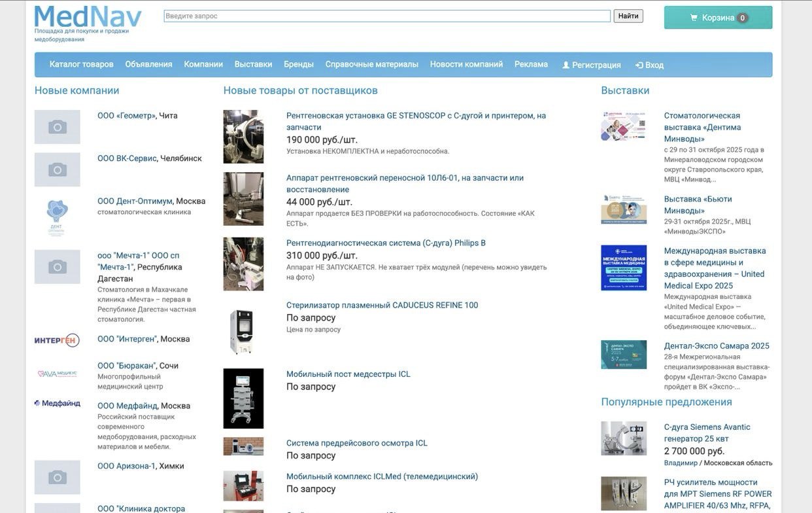Click the MedNav logo
Viewport: 812px width, 513px height.
pyautogui.click(x=88, y=17)
